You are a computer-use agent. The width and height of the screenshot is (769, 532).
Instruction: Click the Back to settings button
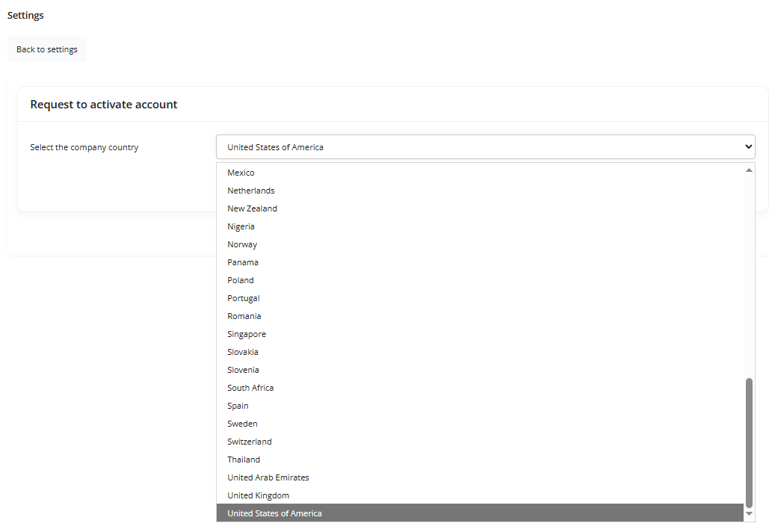(x=47, y=49)
